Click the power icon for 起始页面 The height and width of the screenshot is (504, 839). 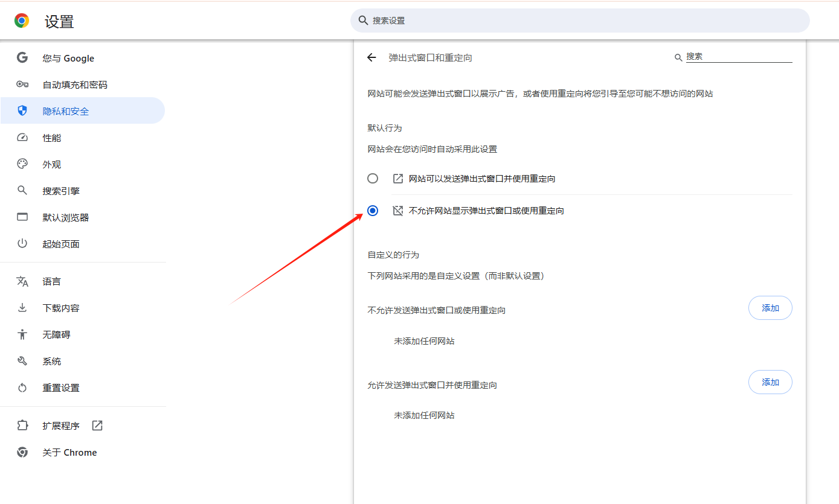coord(22,244)
